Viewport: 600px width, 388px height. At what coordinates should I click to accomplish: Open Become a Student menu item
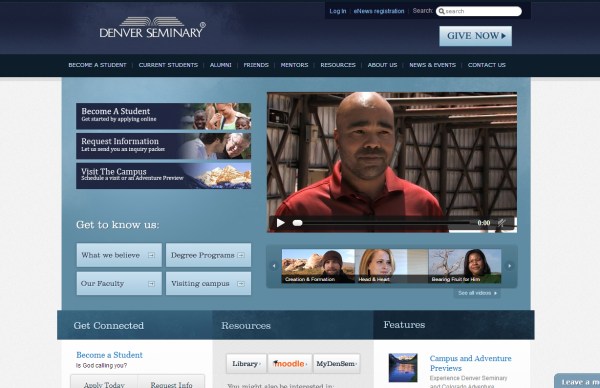click(x=97, y=65)
